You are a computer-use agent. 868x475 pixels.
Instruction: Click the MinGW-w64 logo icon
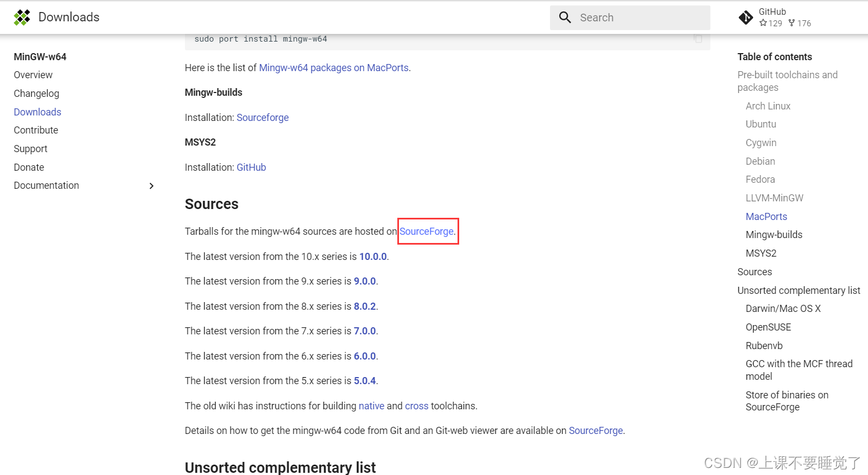(22, 18)
